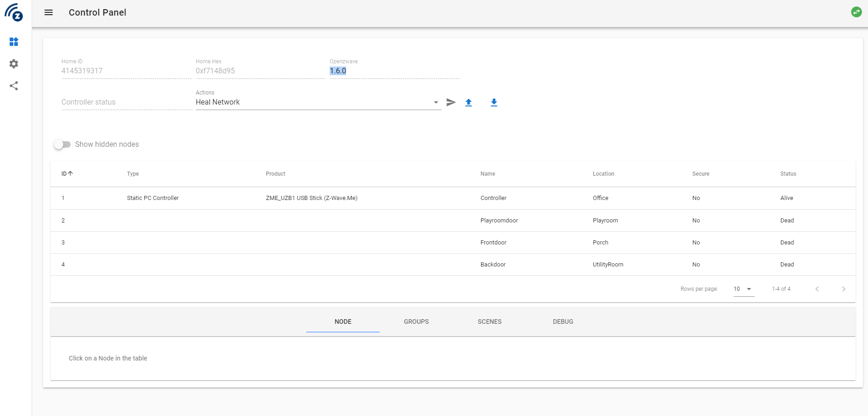Click the blue download arrow icon
Image resolution: width=868 pixels, height=416 pixels.
point(494,102)
